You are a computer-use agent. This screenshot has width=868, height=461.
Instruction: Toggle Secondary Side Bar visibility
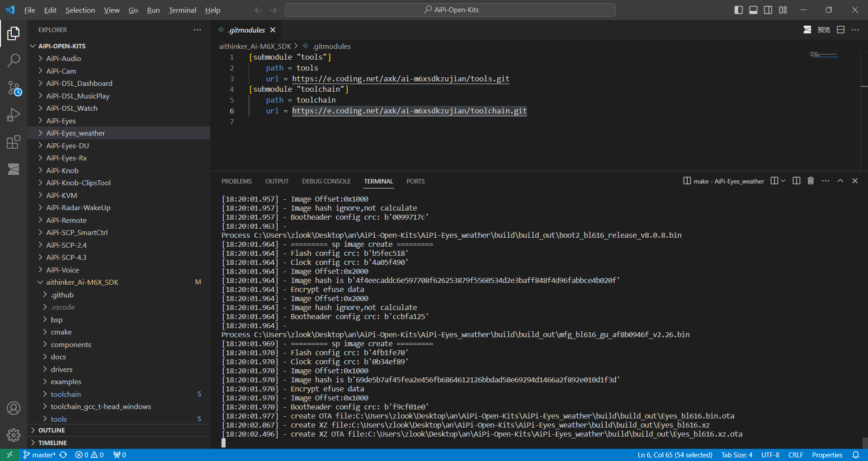768,10
